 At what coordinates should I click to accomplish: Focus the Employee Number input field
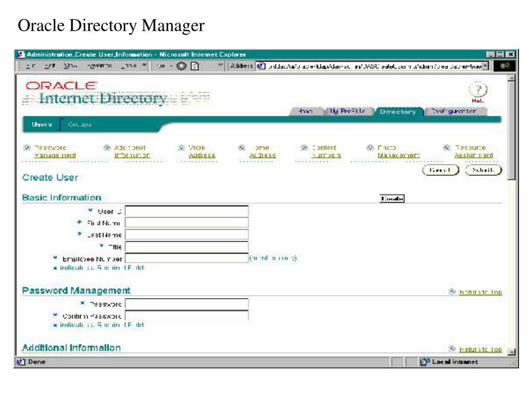(187, 258)
